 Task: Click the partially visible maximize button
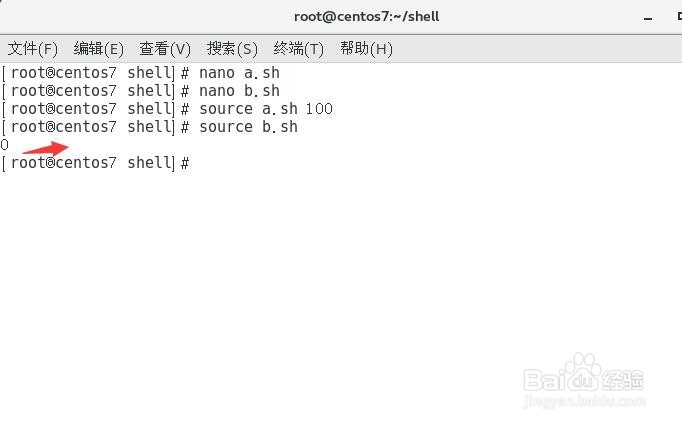point(679,17)
